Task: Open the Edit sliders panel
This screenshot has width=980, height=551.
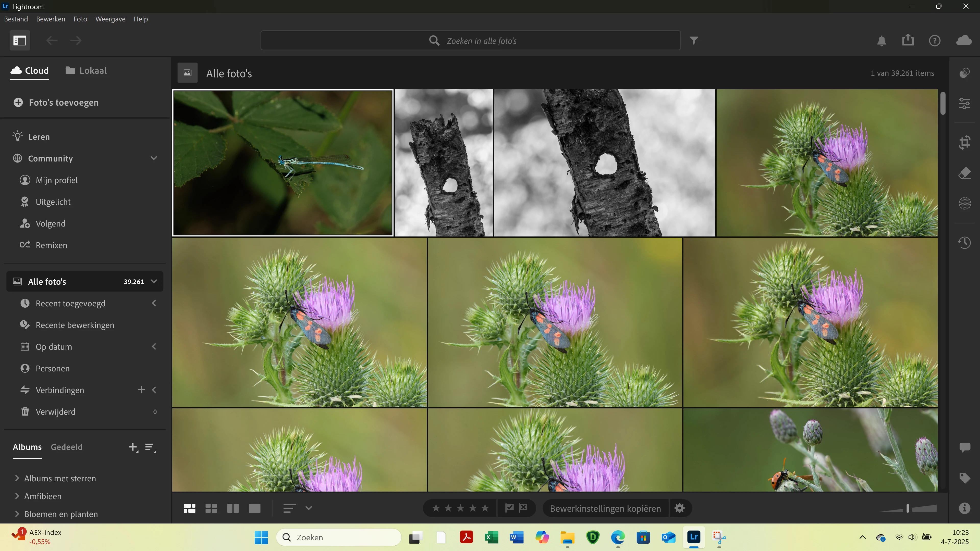Action: pyautogui.click(x=964, y=103)
